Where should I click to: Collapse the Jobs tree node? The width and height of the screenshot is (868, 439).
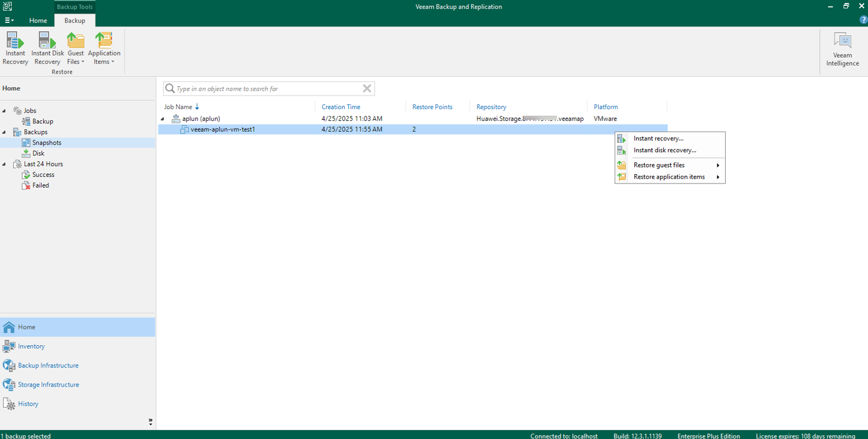[x=5, y=111]
